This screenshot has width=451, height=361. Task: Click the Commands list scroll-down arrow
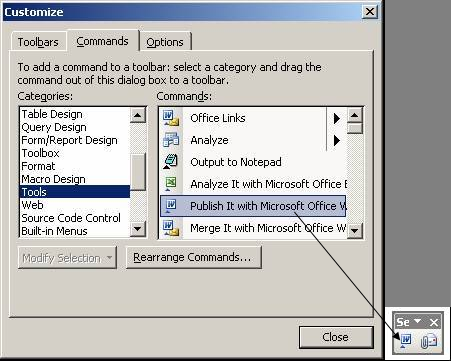(x=355, y=230)
